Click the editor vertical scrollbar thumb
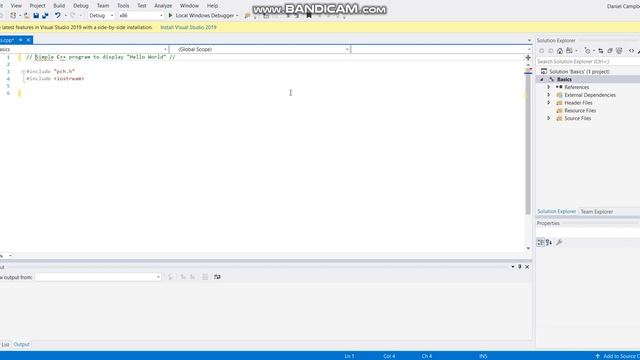 [x=528, y=143]
